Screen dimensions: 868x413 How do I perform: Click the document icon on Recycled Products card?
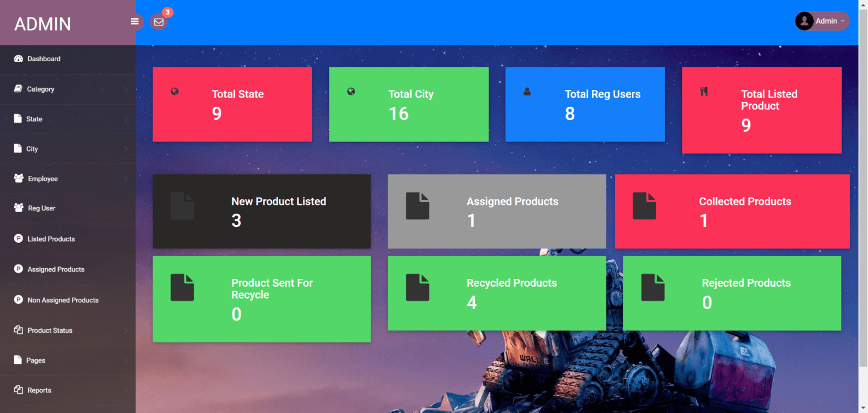click(x=418, y=287)
